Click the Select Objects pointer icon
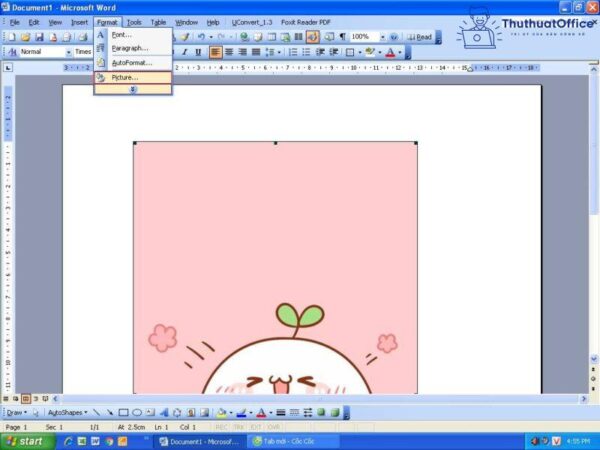 click(x=36, y=412)
